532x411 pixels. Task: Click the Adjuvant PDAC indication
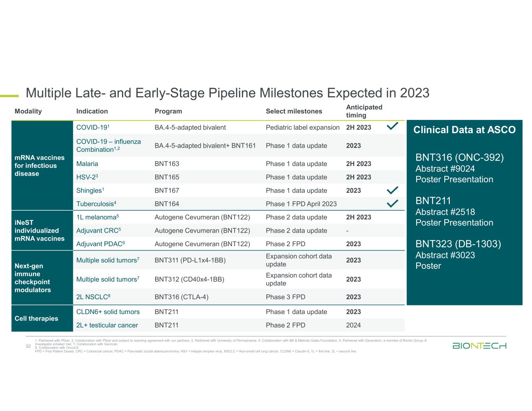[101, 244]
